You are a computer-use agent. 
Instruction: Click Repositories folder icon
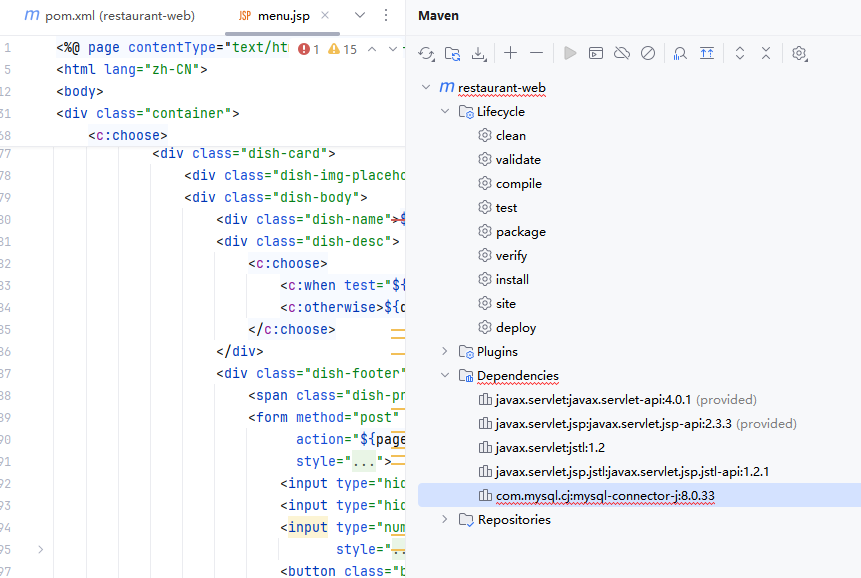466,520
